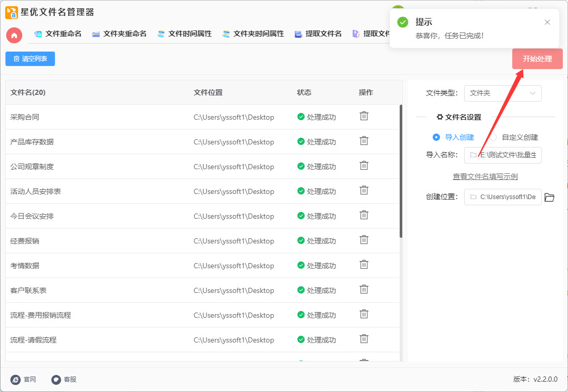This screenshot has width=568, height=392.
Task: Delete the 采购合同 row with trash icon
Action: pyautogui.click(x=364, y=116)
